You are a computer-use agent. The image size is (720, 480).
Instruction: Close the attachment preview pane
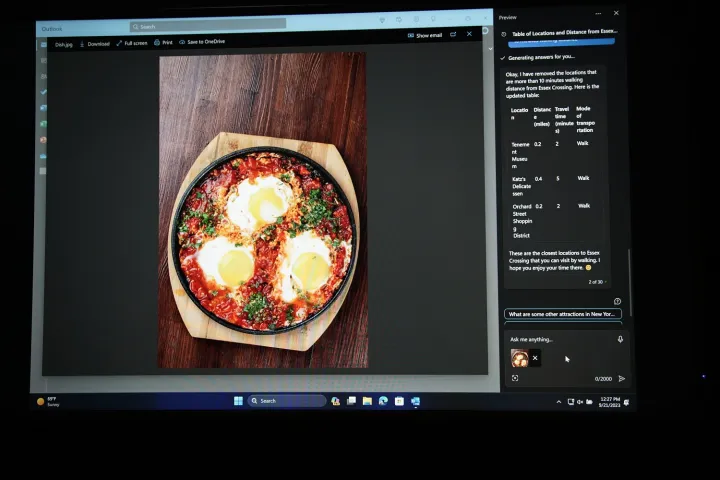coord(469,34)
